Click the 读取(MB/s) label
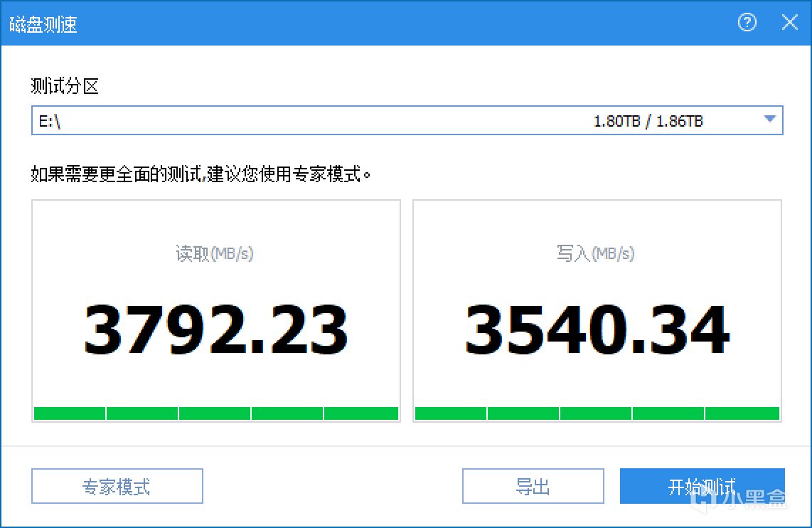This screenshot has height=528, width=812. click(x=215, y=253)
